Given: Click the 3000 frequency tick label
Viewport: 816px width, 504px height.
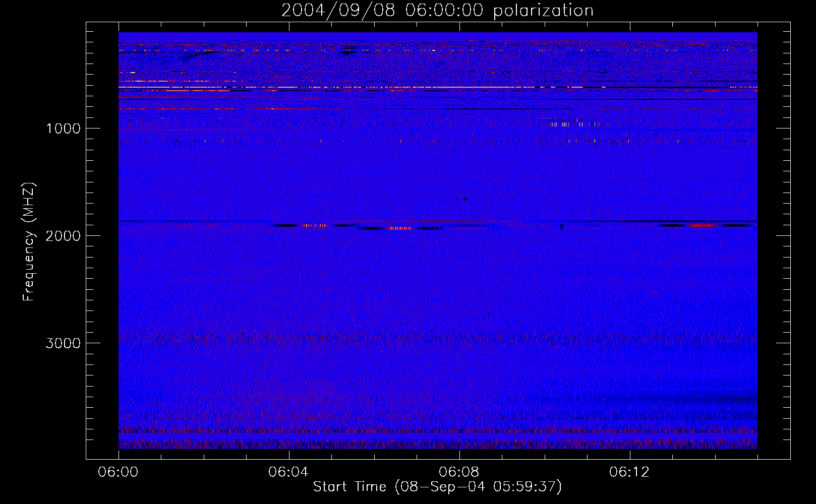Looking at the screenshot, I should coord(63,343).
